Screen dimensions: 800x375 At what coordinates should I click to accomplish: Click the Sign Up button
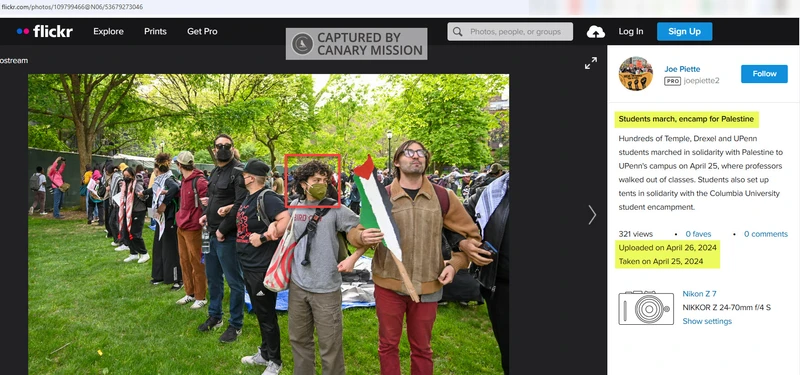point(684,32)
